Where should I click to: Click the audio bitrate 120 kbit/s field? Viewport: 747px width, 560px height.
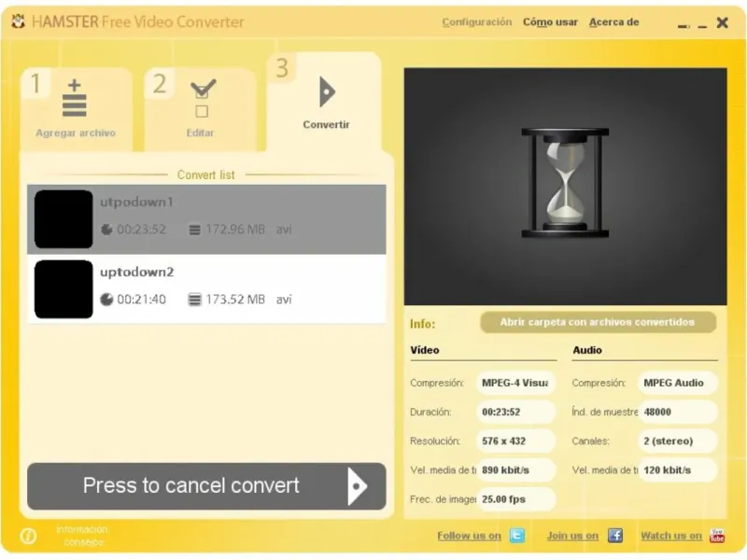(x=678, y=470)
